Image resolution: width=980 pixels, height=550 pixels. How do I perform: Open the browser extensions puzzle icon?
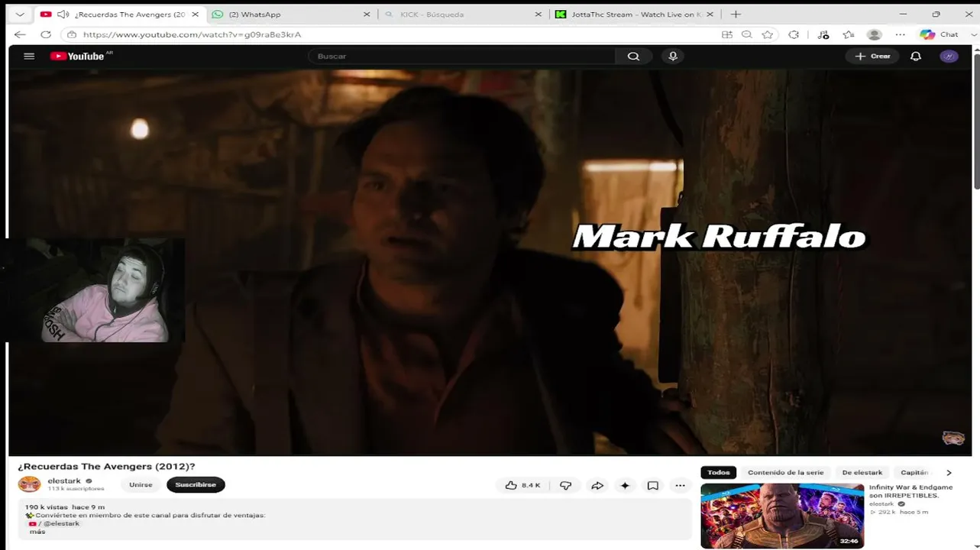click(x=794, y=34)
